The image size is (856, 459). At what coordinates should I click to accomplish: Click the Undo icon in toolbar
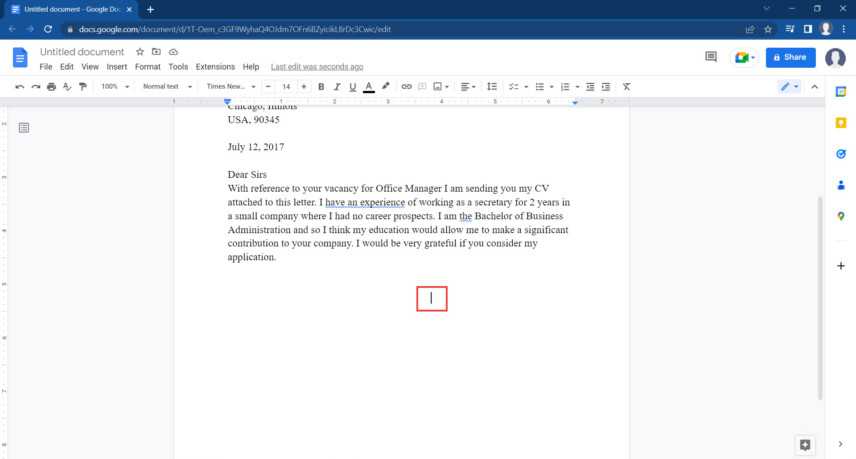[20, 87]
